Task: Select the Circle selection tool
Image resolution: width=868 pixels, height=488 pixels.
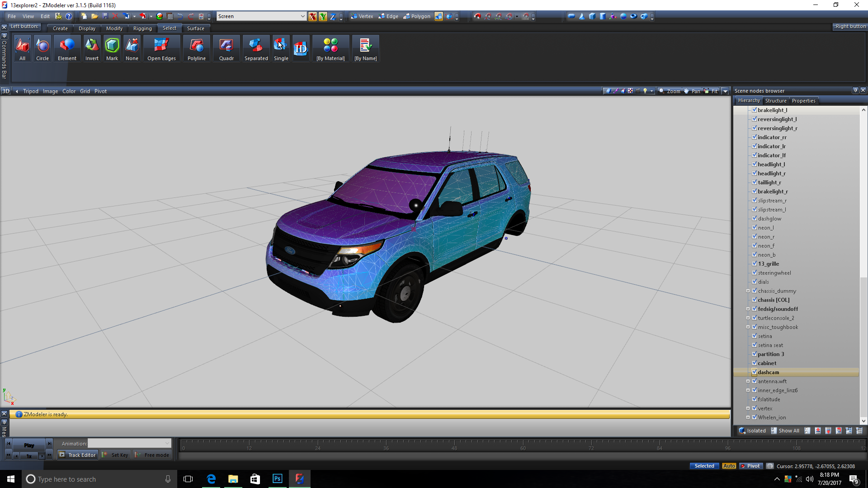Action: [x=42, y=49]
